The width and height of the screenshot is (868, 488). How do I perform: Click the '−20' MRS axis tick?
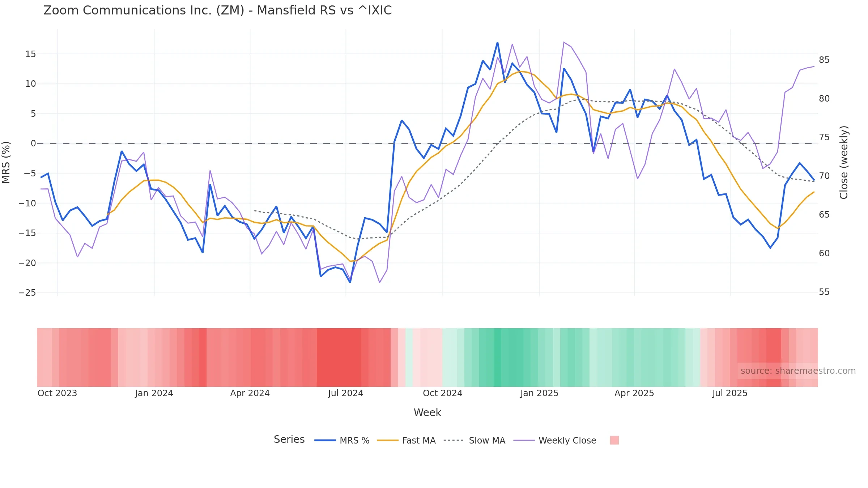(27, 263)
